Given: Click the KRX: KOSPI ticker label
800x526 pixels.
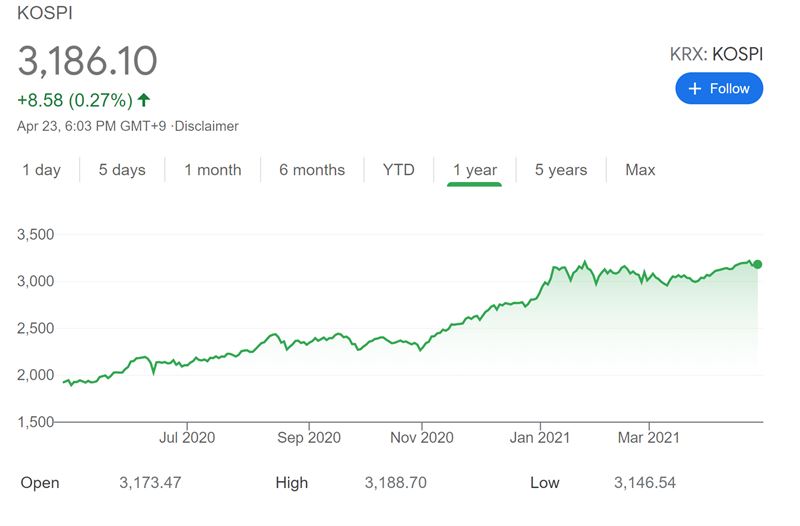Looking at the screenshot, I should pyautogui.click(x=716, y=54).
